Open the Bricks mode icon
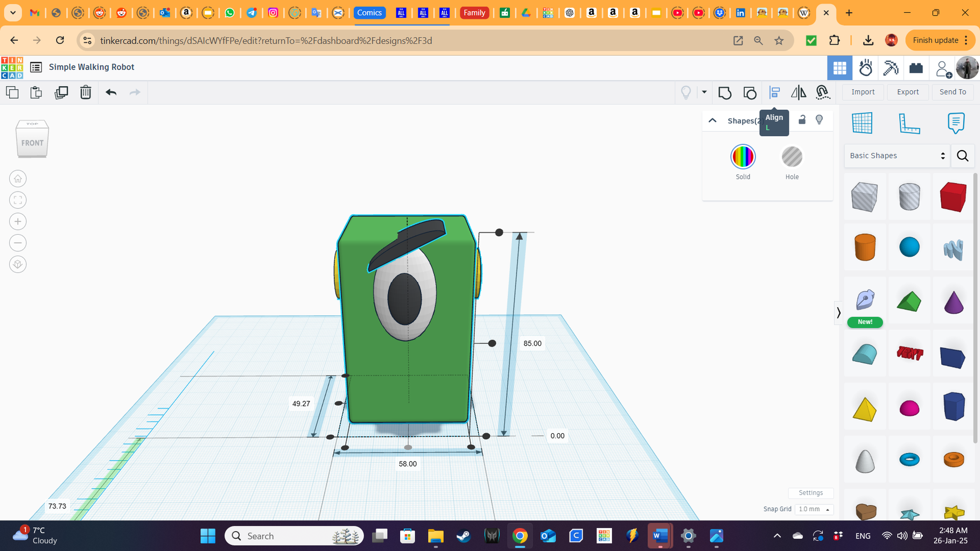Viewport: 980px width, 551px height. 916,68
